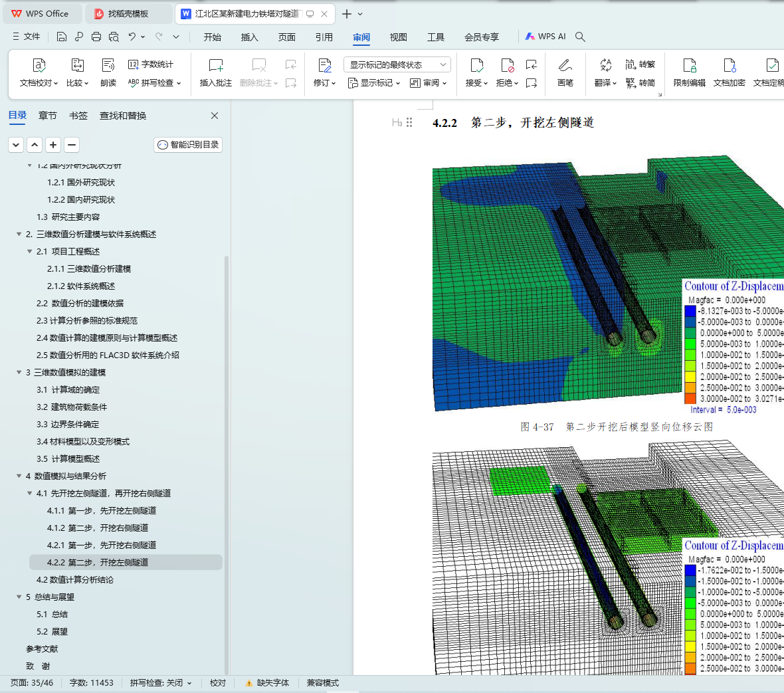Collapse the 2. 三维数值分析建模 section

(x=19, y=234)
